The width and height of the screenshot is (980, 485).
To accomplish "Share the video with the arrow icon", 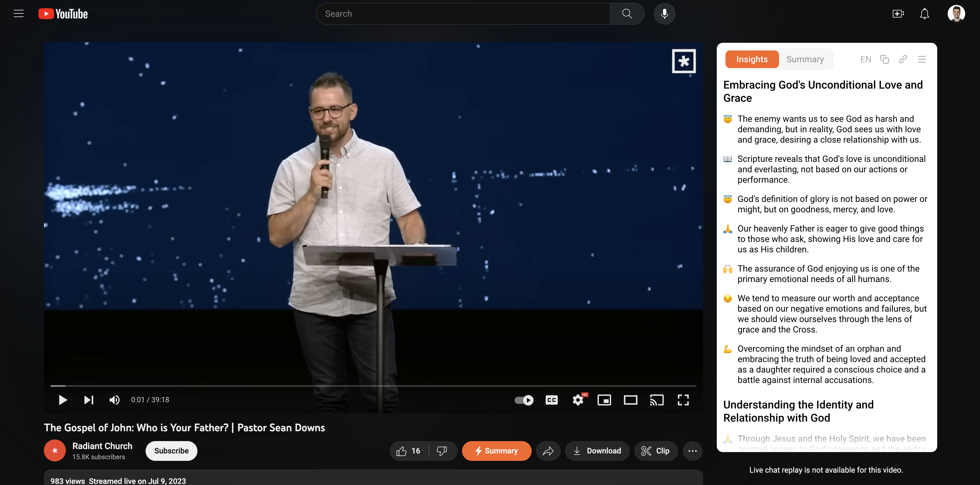I will pyautogui.click(x=548, y=451).
